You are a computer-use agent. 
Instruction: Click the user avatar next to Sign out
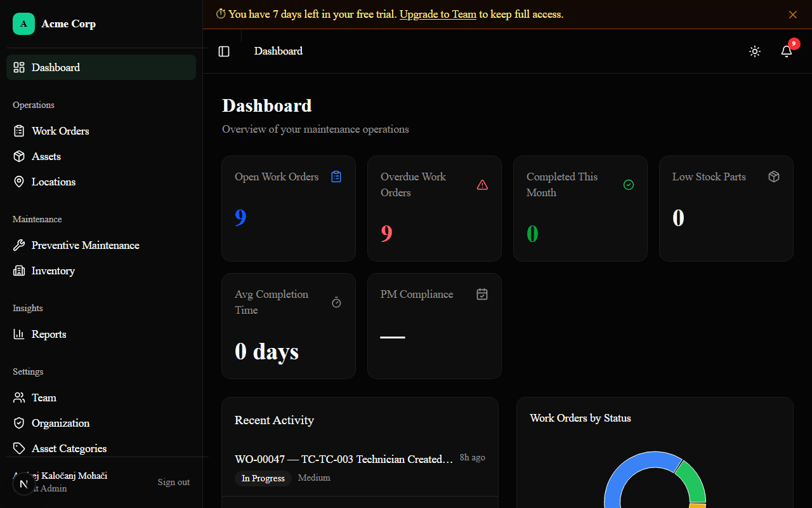click(24, 483)
